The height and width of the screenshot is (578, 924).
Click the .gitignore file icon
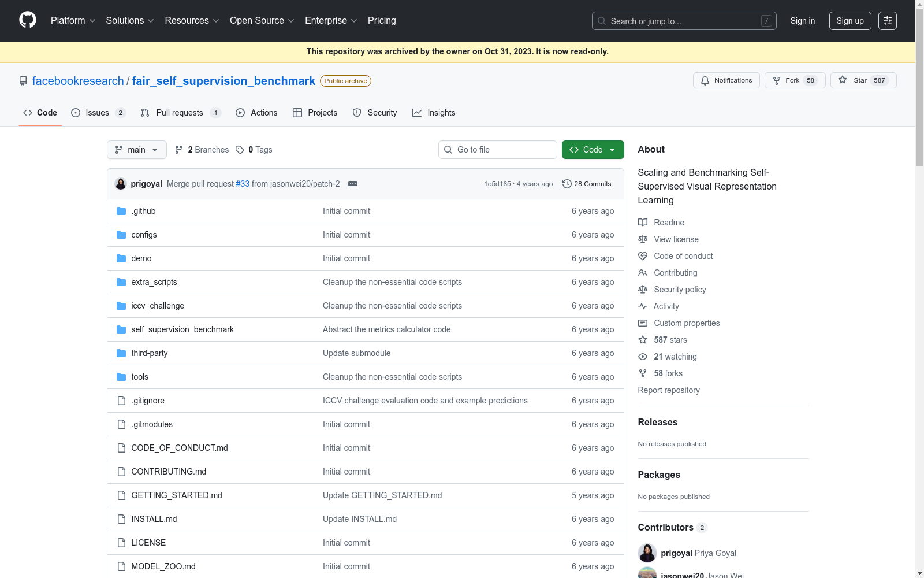click(x=121, y=401)
